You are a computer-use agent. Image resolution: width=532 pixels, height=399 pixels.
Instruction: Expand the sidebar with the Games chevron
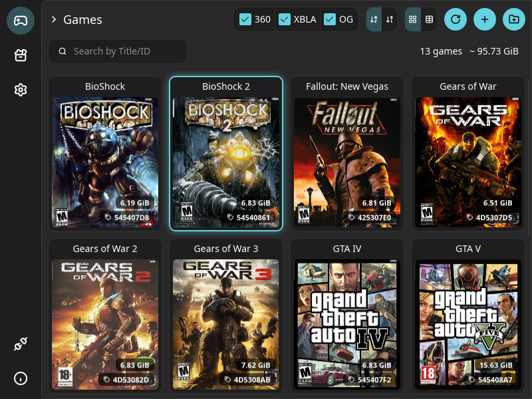(54, 19)
